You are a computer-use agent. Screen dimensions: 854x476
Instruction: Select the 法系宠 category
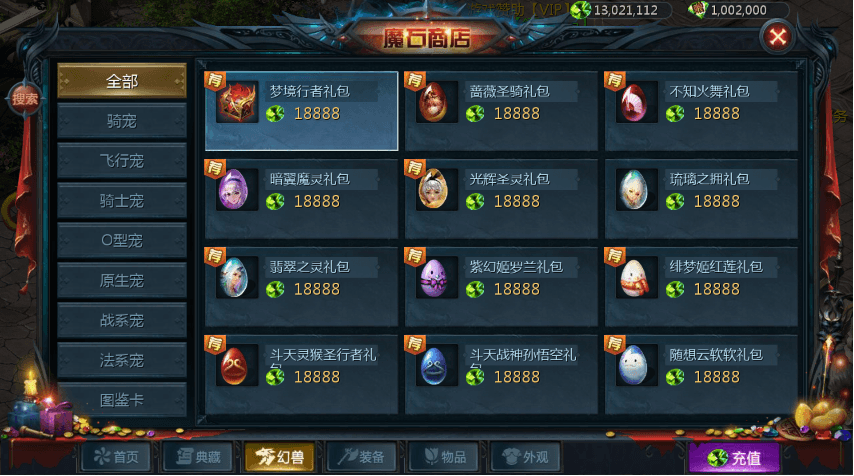(122, 360)
